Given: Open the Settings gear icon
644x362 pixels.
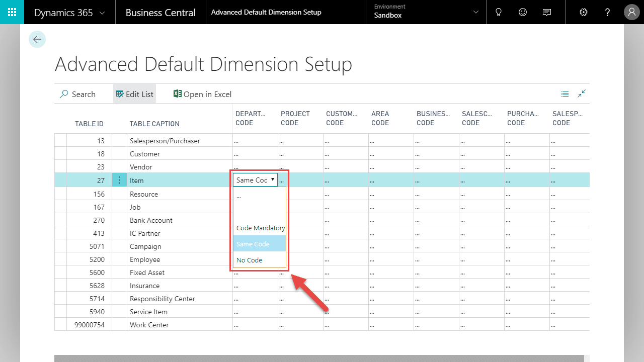Looking at the screenshot, I should tap(583, 12).
